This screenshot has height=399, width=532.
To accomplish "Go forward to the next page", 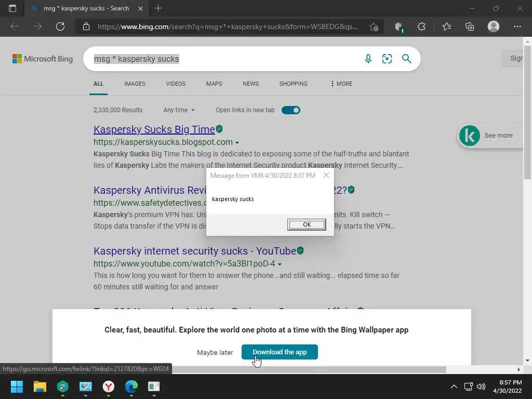I will coord(37,26).
